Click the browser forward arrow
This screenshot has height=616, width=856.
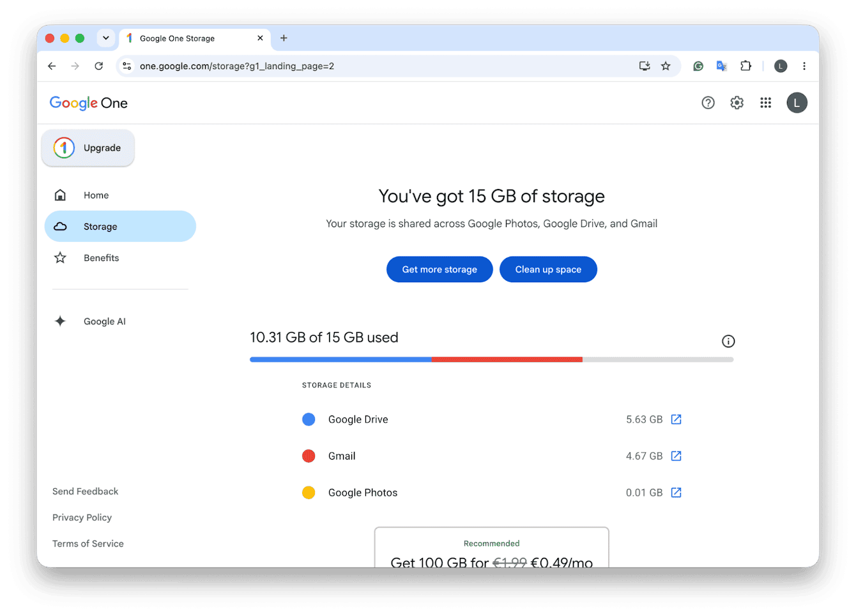(75, 66)
